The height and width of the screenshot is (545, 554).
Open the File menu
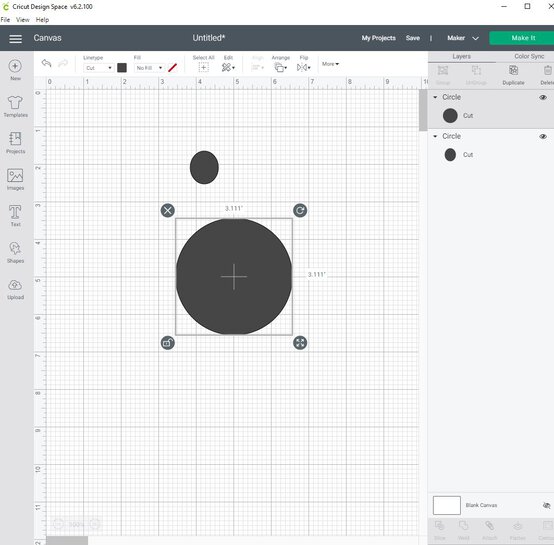tap(5, 20)
